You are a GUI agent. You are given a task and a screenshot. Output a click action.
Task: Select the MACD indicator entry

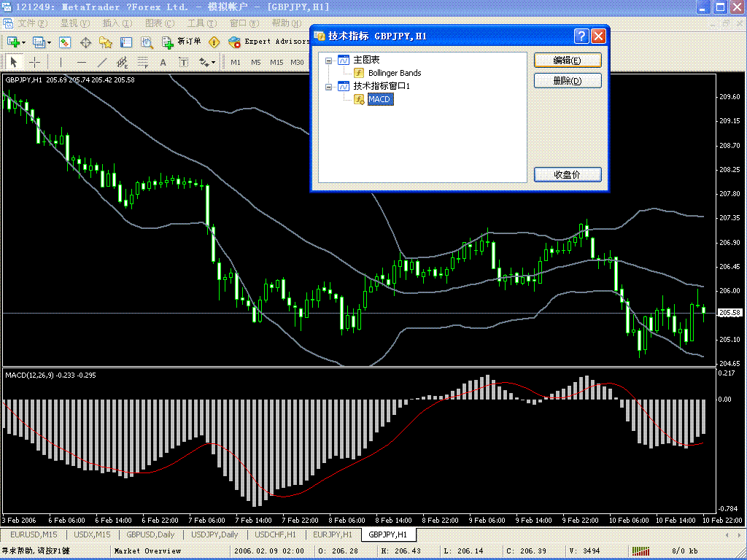click(379, 99)
